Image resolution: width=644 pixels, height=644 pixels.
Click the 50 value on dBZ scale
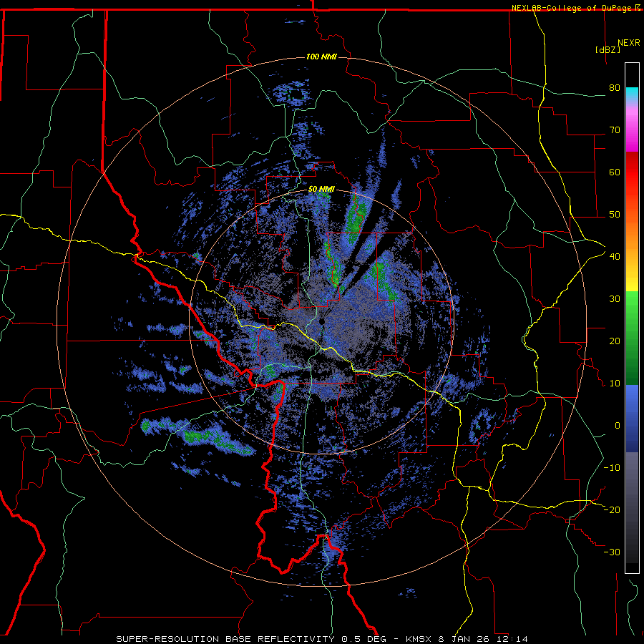[615, 215]
